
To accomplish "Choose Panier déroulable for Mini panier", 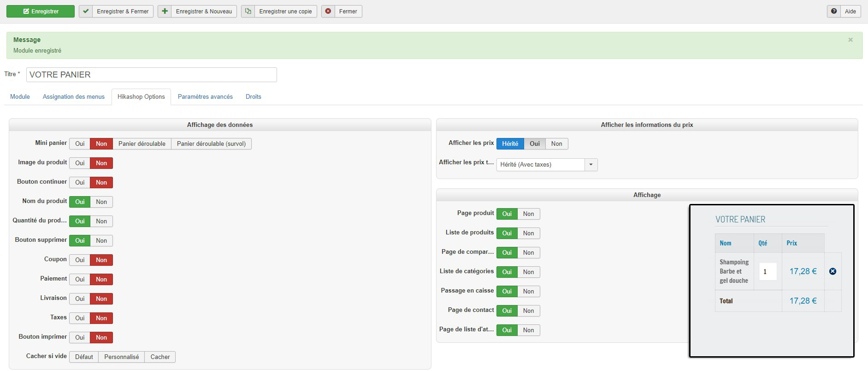I will 142,144.
